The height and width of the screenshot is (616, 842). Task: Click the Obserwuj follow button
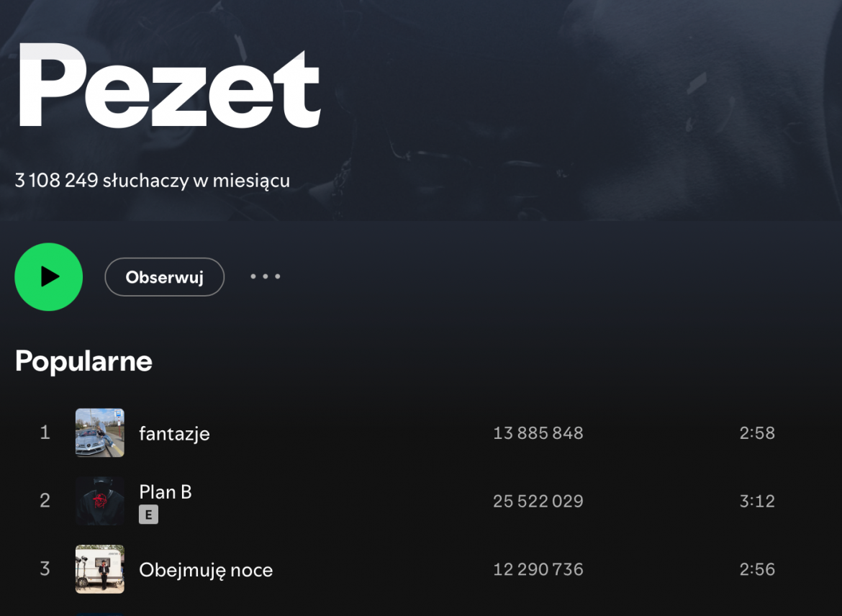tap(164, 277)
